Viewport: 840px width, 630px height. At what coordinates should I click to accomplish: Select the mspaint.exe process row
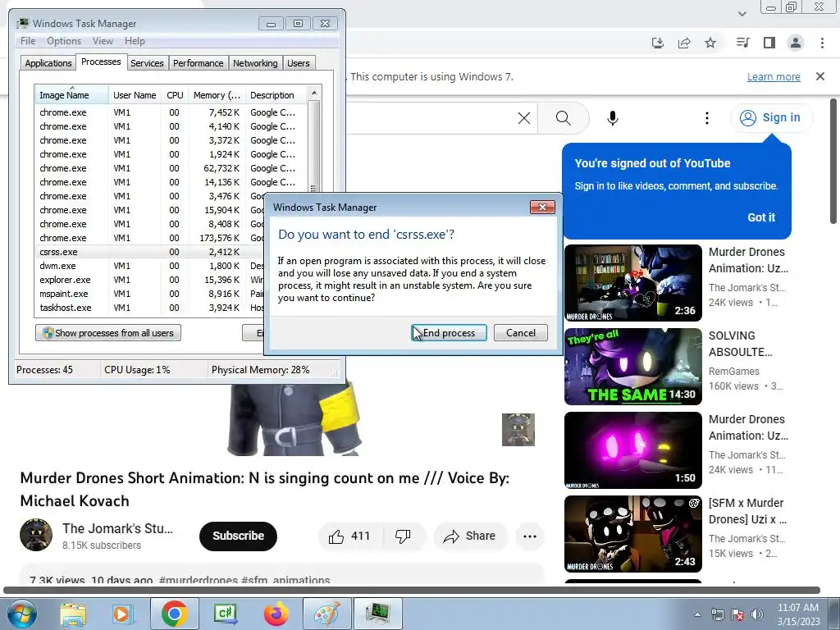(150, 294)
